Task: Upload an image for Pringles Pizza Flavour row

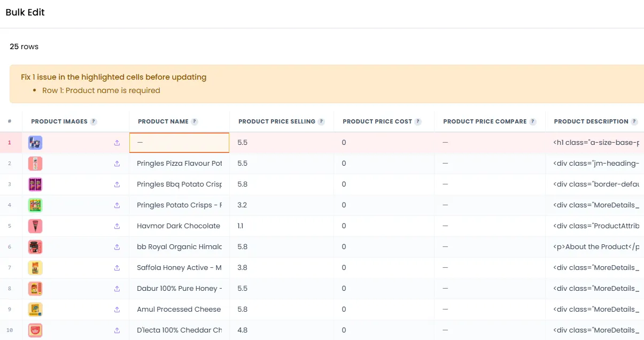Action: pos(117,164)
